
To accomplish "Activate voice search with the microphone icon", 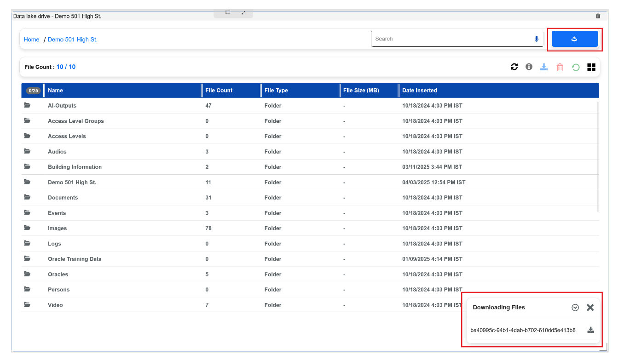I will click(536, 39).
